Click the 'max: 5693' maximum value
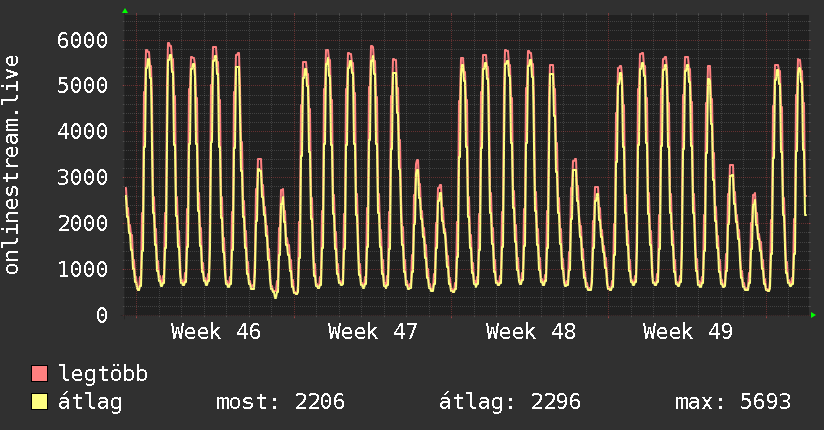This screenshot has height=430, width=824. tap(733, 403)
